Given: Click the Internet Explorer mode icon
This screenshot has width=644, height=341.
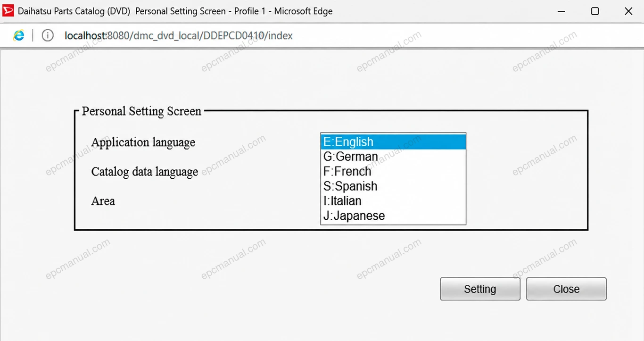Looking at the screenshot, I should 18,35.
